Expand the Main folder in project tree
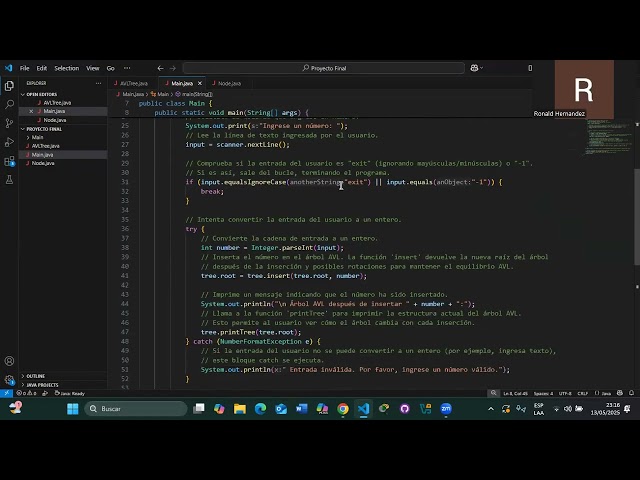The image size is (640, 480). pyautogui.click(x=37, y=137)
